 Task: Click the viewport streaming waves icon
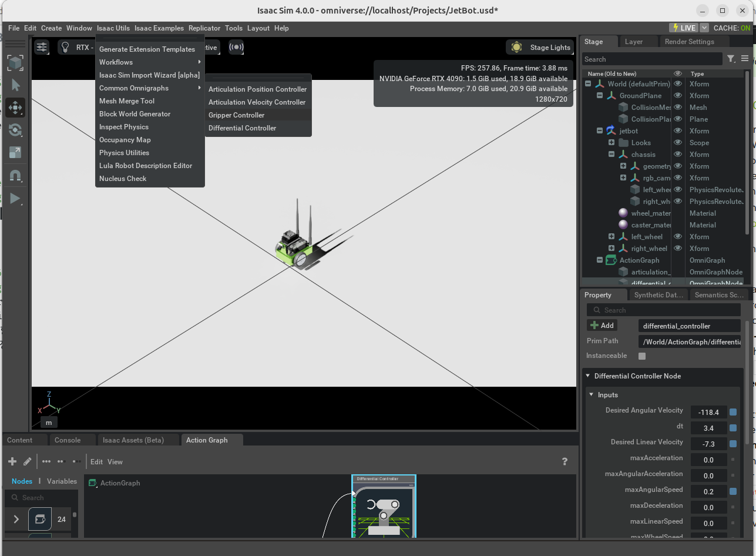pyautogui.click(x=236, y=47)
